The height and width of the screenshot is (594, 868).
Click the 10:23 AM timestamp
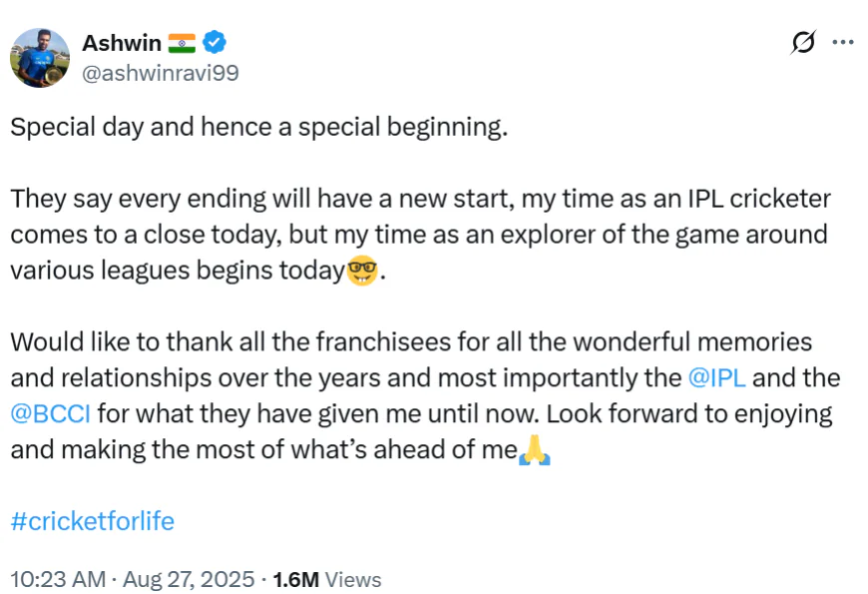pyautogui.click(x=58, y=580)
